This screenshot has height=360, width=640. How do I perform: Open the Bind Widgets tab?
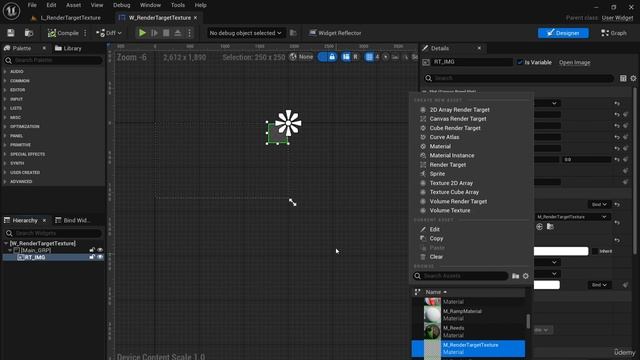(73, 220)
